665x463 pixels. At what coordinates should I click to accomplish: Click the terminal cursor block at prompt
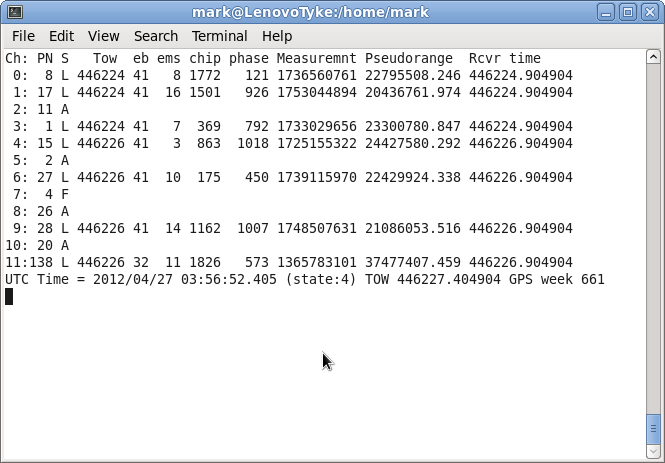tap(9, 296)
